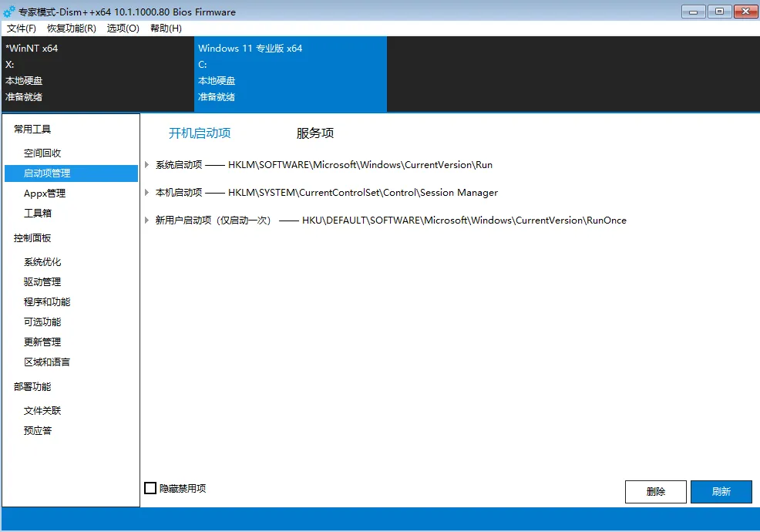Click the 删除 delete button

(655, 491)
